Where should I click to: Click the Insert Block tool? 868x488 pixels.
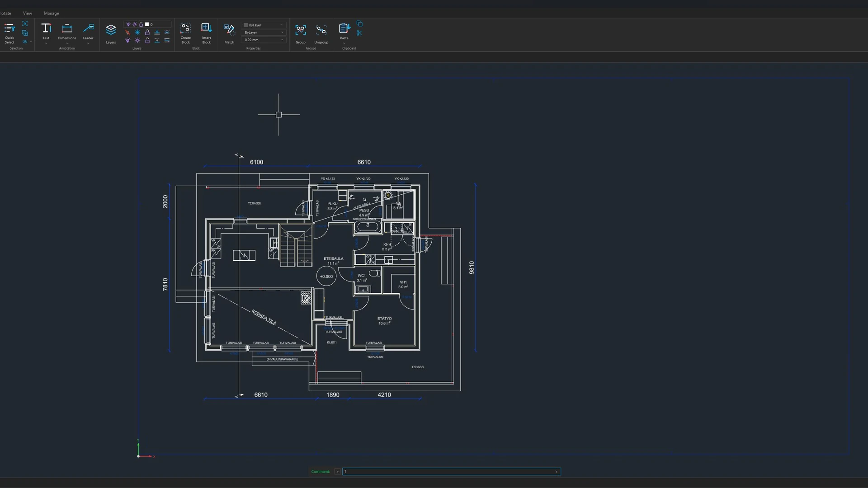[206, 33]
